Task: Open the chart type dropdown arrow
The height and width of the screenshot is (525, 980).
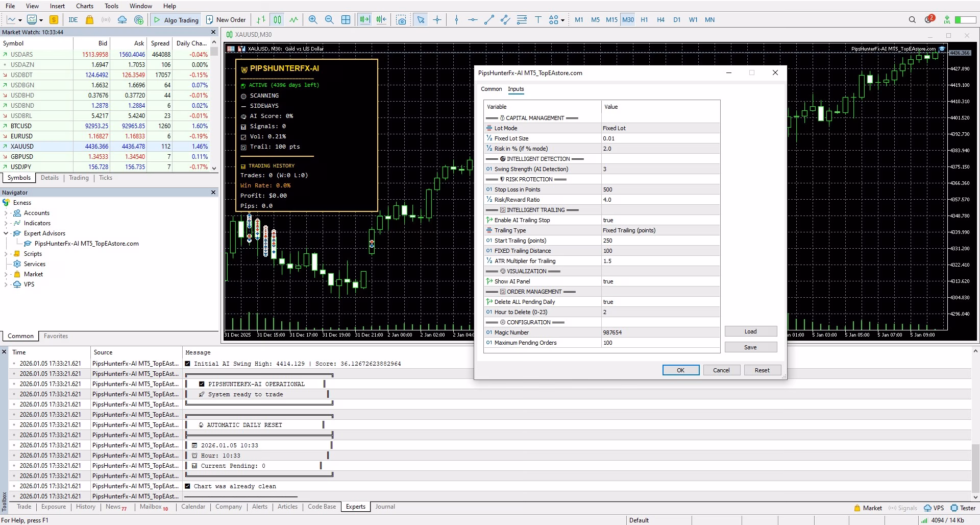Action: coord(20,20)
